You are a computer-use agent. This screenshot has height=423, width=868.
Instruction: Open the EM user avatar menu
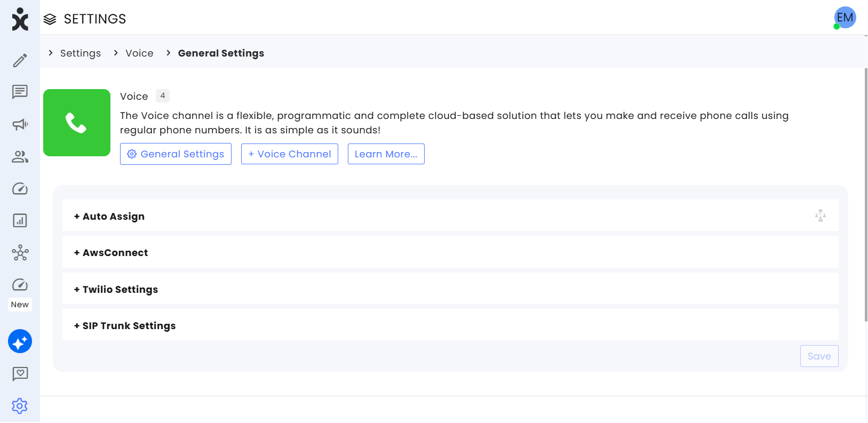point(845,18)
